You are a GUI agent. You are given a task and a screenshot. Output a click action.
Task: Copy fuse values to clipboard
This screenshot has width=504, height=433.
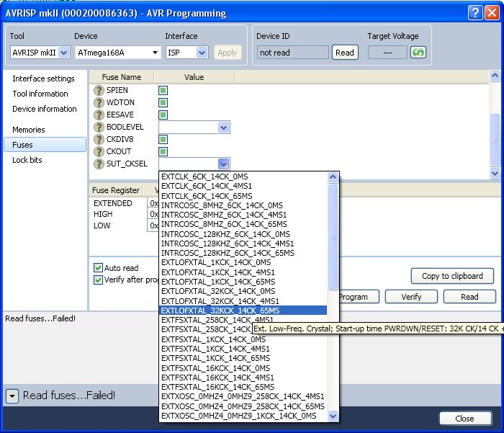(452, 276)
